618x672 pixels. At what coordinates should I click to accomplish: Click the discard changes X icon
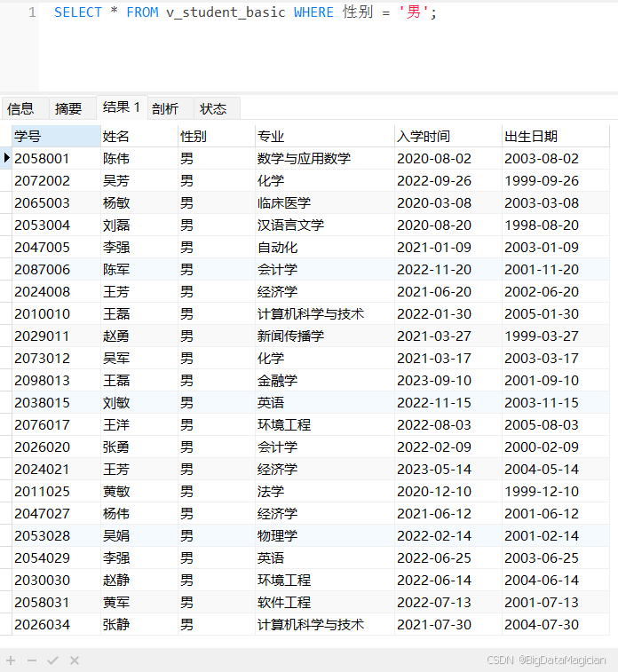coord(75,660)
